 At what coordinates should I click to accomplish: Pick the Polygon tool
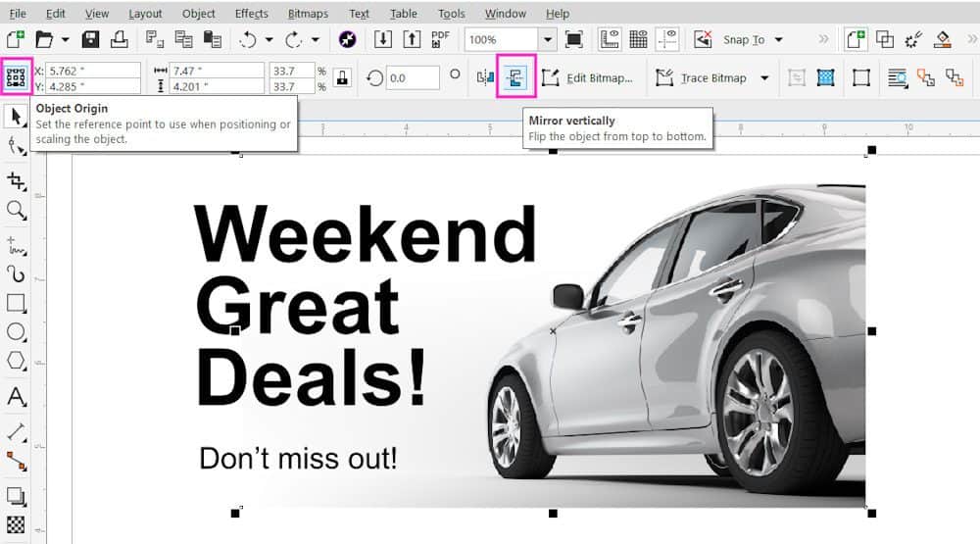pos(16,362)
